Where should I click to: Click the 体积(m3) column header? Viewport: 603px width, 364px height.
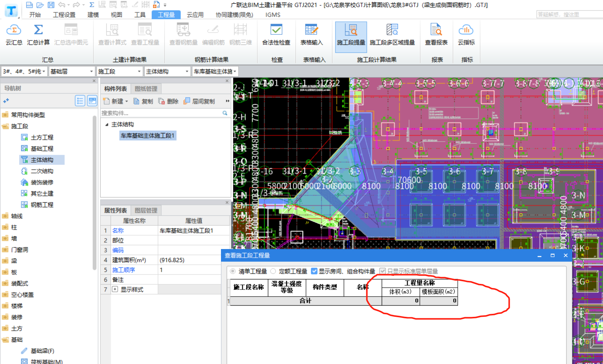401,291
